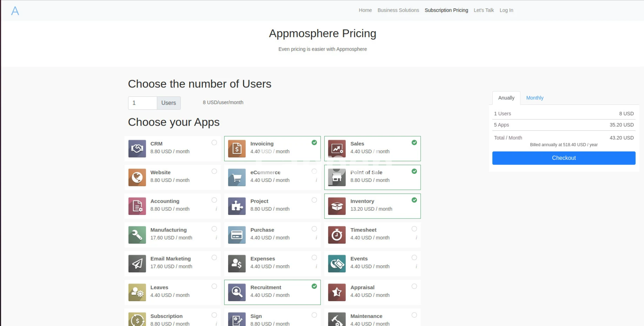Click the Email Marketing paper plane icon
Viewport: 644px width, 326px height.
pyautogui.click(x=137, y=264)
